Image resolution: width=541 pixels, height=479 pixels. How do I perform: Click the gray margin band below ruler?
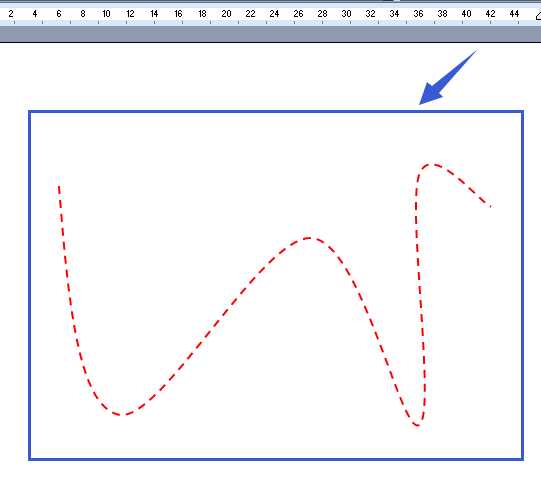click(x=270, y=34)
